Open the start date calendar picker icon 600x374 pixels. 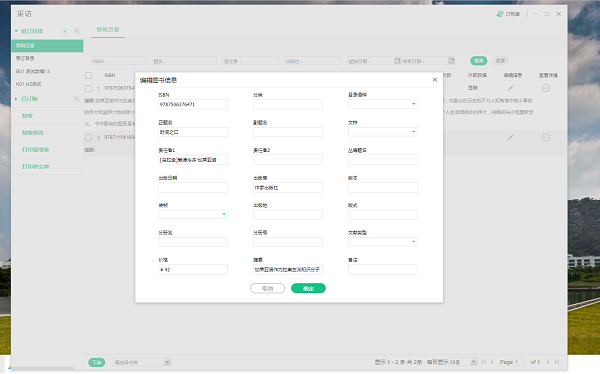397,60
